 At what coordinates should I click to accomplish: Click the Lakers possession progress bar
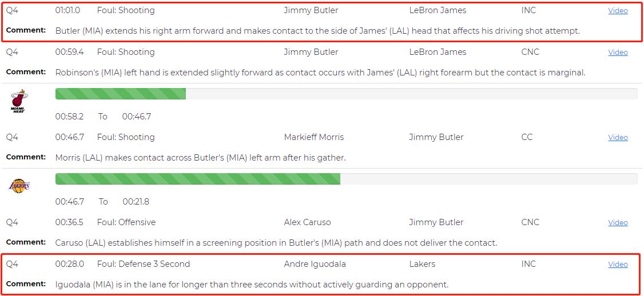(346, 179)
